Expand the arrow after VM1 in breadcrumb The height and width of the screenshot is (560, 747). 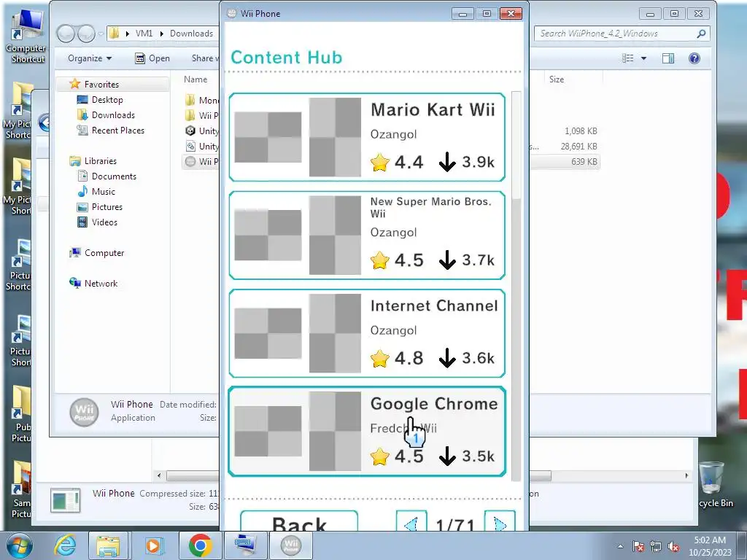(x=161, y=34)
